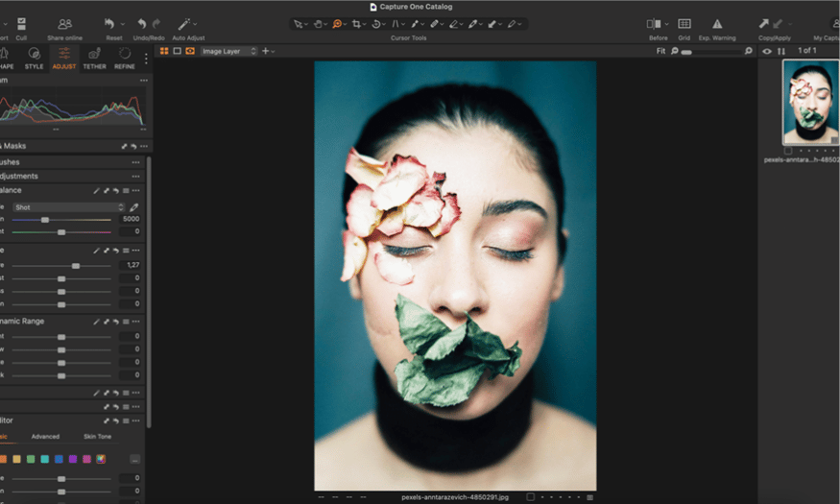The height and width of the screenshot is (504, 840).
Task: Pick the Apply adjustments arrow icon
Action: pos(778,24)
